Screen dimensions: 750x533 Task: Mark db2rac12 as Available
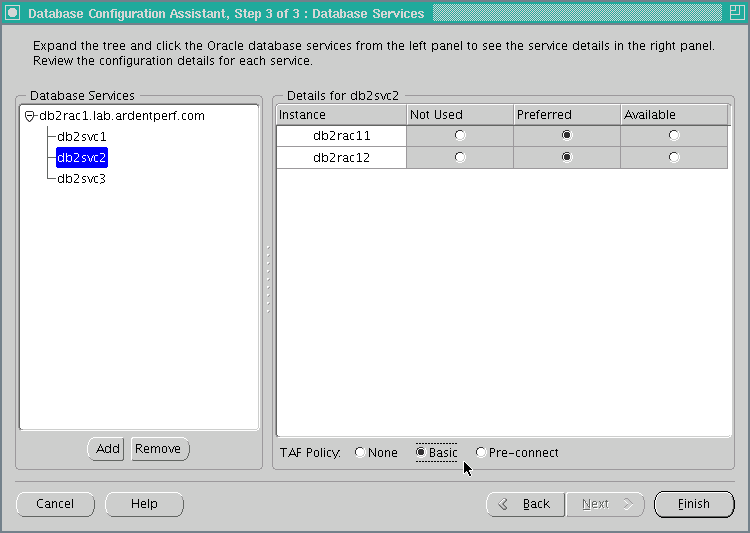point(674,157)
